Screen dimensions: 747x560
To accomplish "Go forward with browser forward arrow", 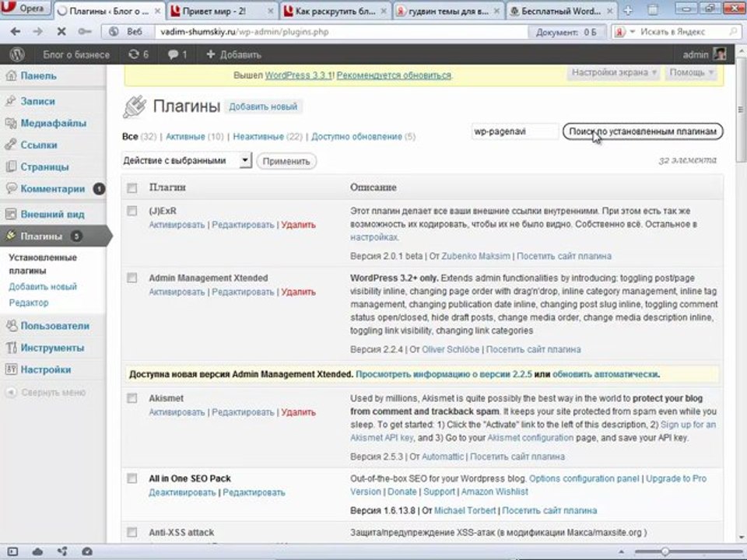I will click(37, 31).
